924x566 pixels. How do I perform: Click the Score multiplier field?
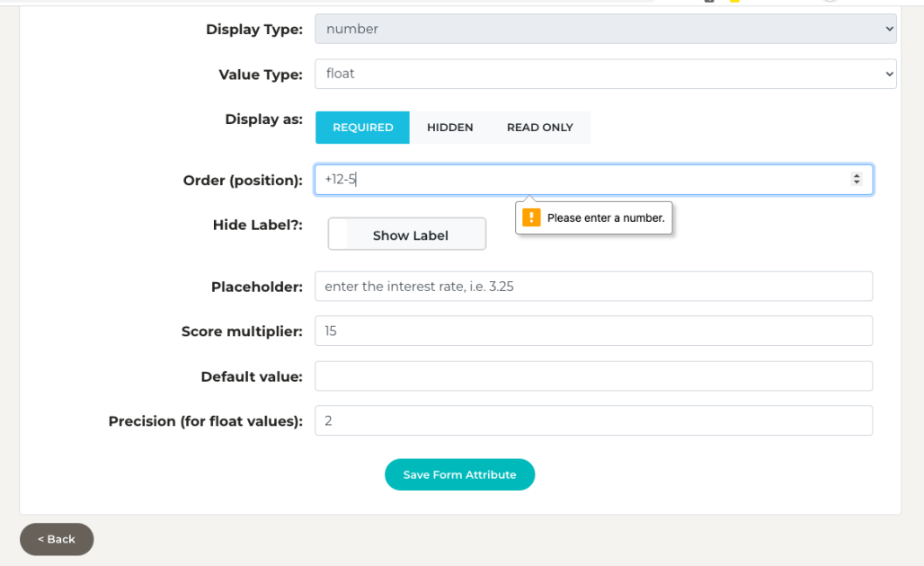pos(593,331)
